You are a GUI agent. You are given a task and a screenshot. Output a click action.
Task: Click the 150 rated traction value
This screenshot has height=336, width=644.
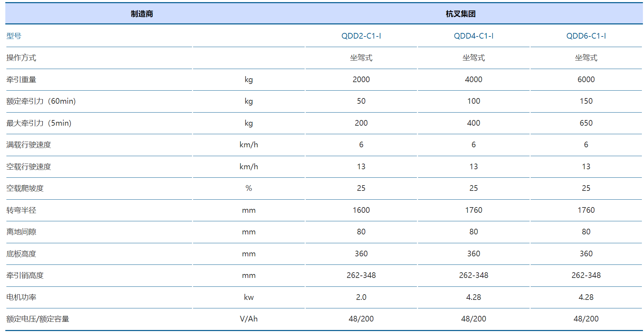586,101
